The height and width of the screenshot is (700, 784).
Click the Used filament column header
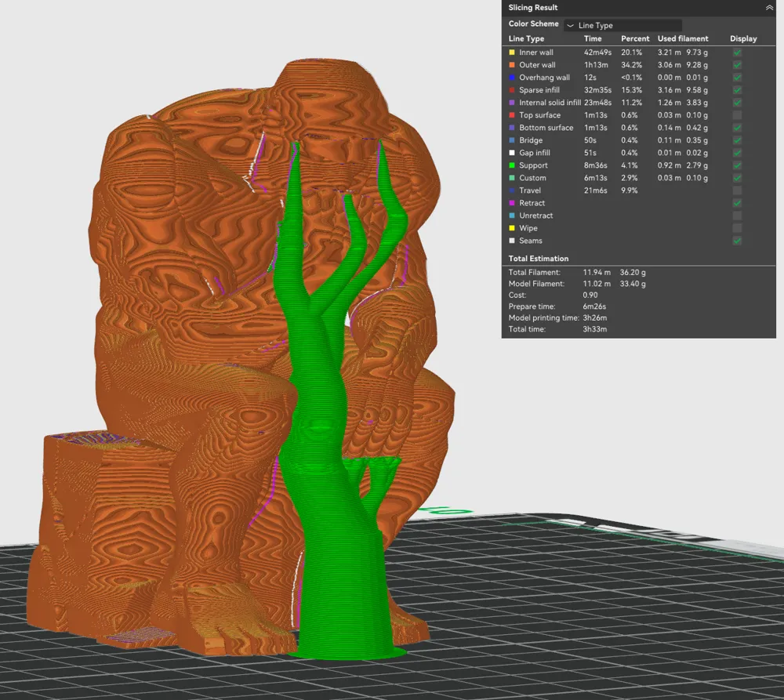[x=683, y=38]
